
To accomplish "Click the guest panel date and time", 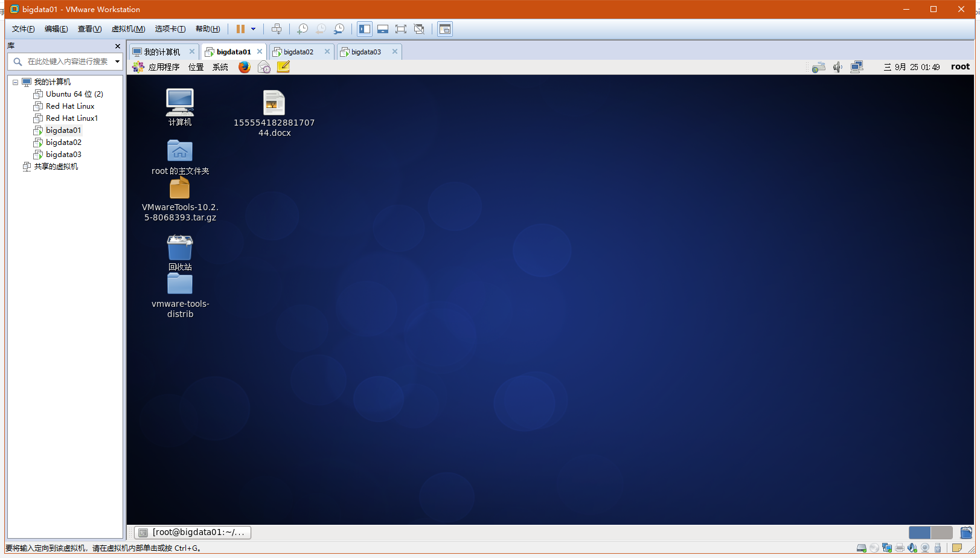I will point(911,67).
